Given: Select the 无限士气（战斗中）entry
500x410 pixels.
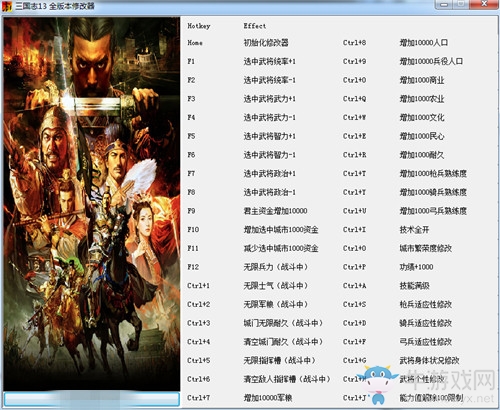Looking at the screenshot, I should click(x=276, y=285).
